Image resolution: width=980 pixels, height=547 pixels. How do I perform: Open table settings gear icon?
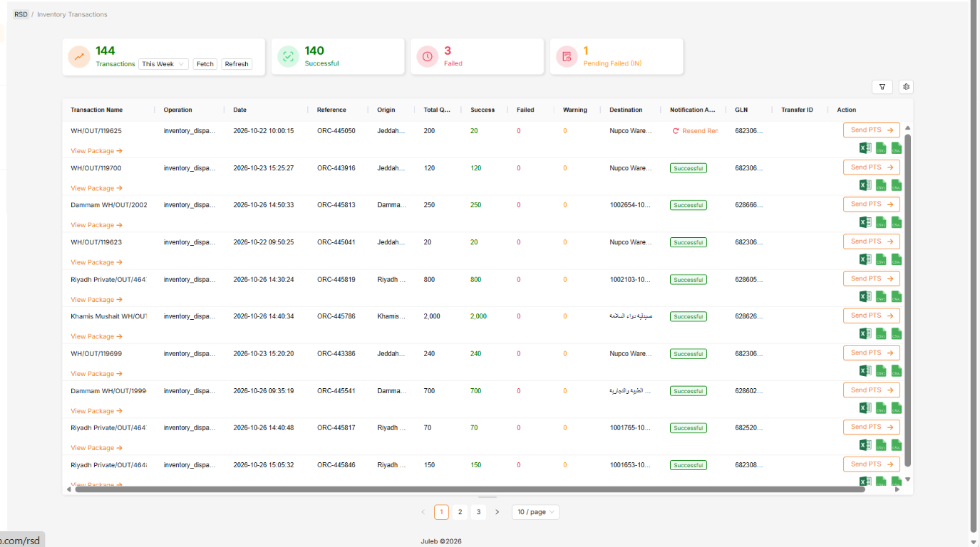(x=906, y=87)
